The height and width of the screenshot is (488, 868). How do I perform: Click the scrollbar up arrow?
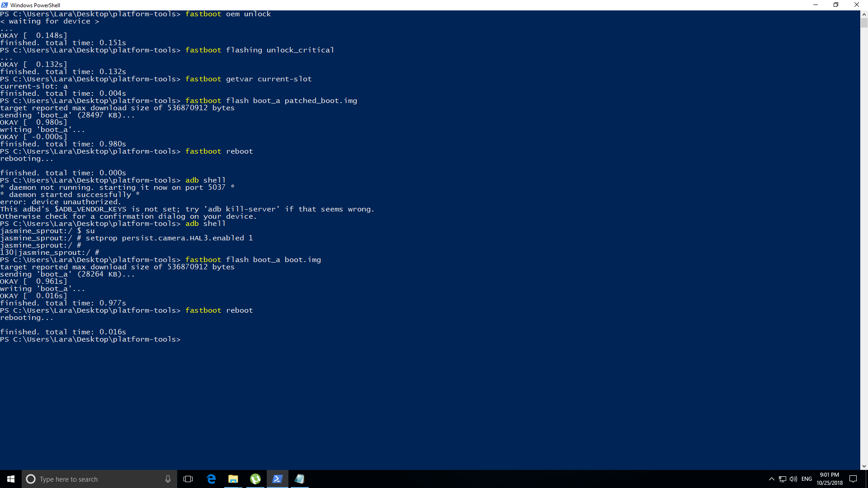tap(864, 14)
